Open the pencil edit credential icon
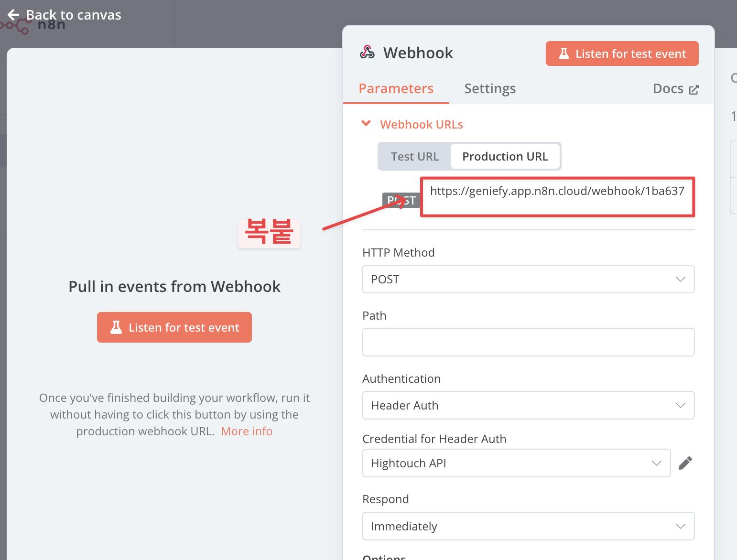 click(685, 463)
